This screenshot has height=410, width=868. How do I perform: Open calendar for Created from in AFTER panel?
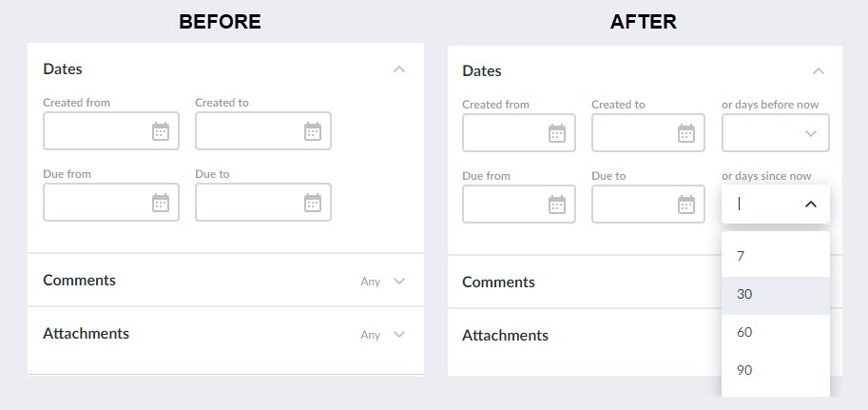(x=557, y=133)
